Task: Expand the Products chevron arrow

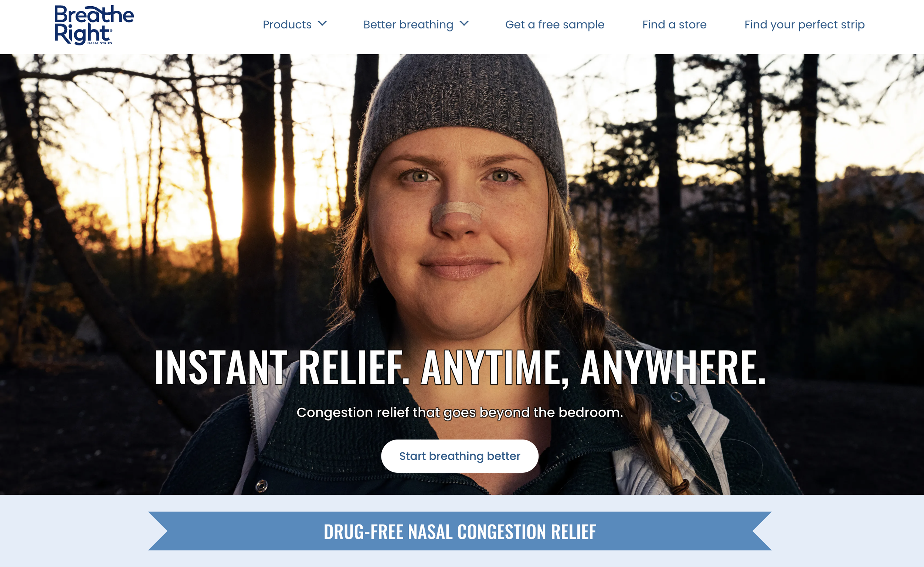Action: point(322,24)
